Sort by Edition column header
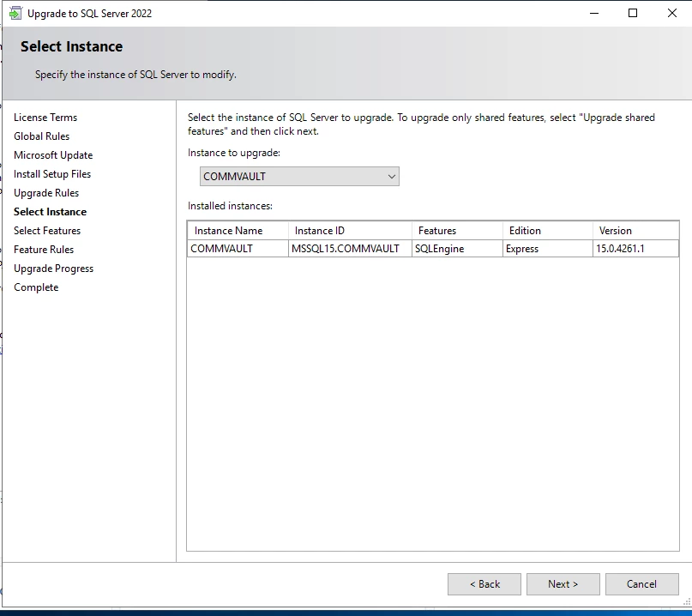The image size is (692, 616). click(x=548, y=231)
